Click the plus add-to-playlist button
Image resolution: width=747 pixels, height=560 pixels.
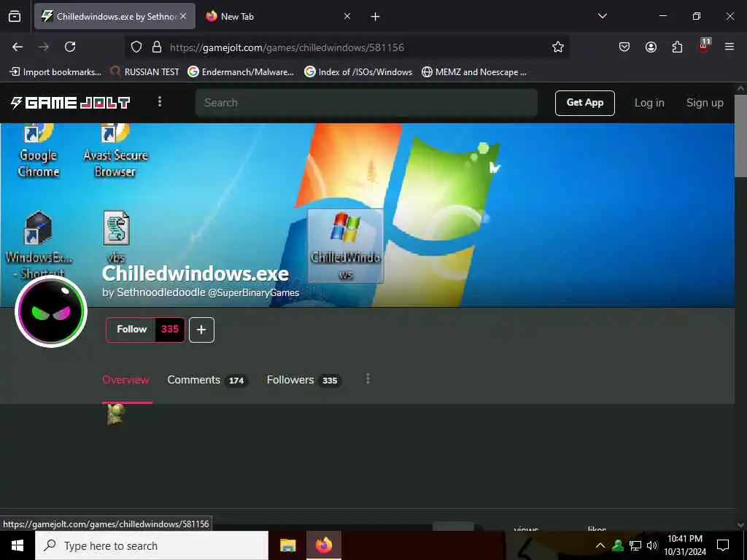[x=201, y=330]
